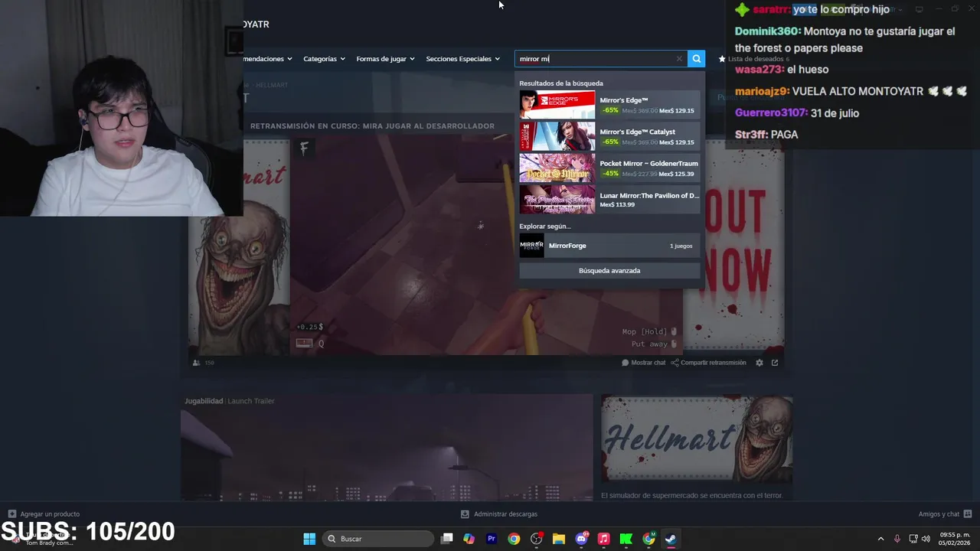This screenshot has height=551, width=980.
Task: Clear the search text with the X
Action: pos(678,59)
